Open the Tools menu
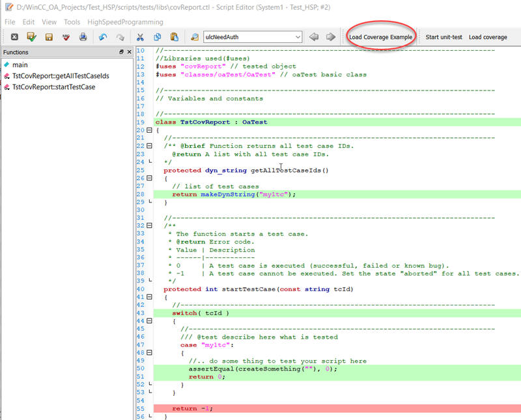The image size is (521, 420). (72, 21)
